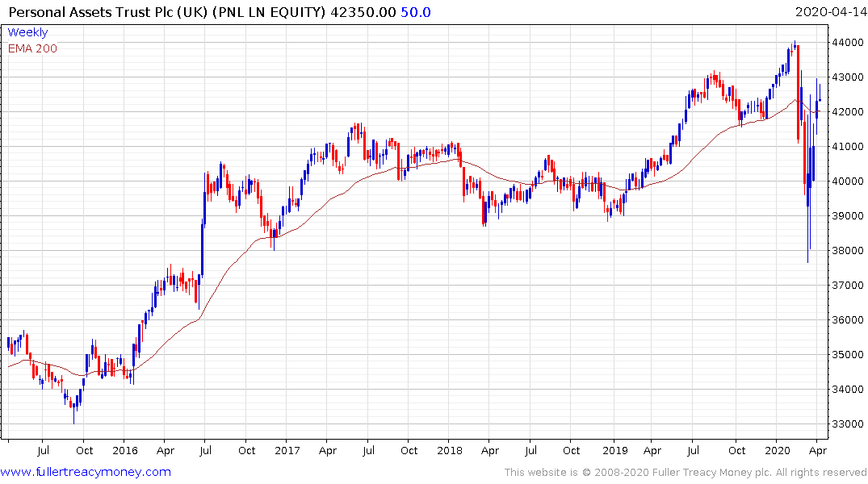Click the 43000 price axis label
This screenshot has height=484, width=868.
(x=848, y=77)
